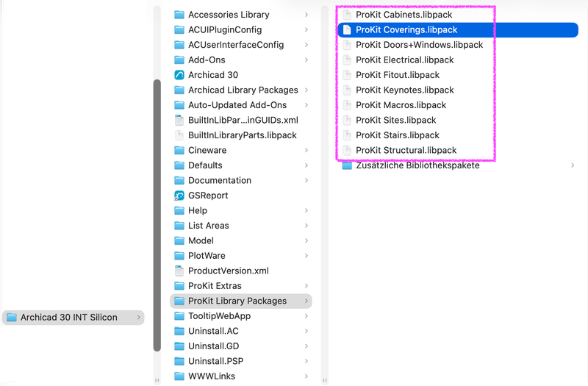Screen dimensions: 588x386
Task: Click the BuiltInLibPar...inGUIDs.xml file icon
Action: (179, 120)
